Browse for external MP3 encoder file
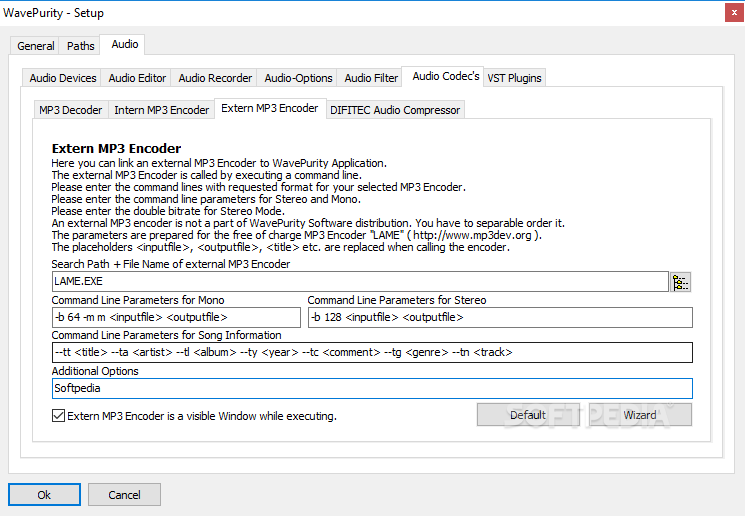Viewport: 745px width, 516px height. (680, 282)
